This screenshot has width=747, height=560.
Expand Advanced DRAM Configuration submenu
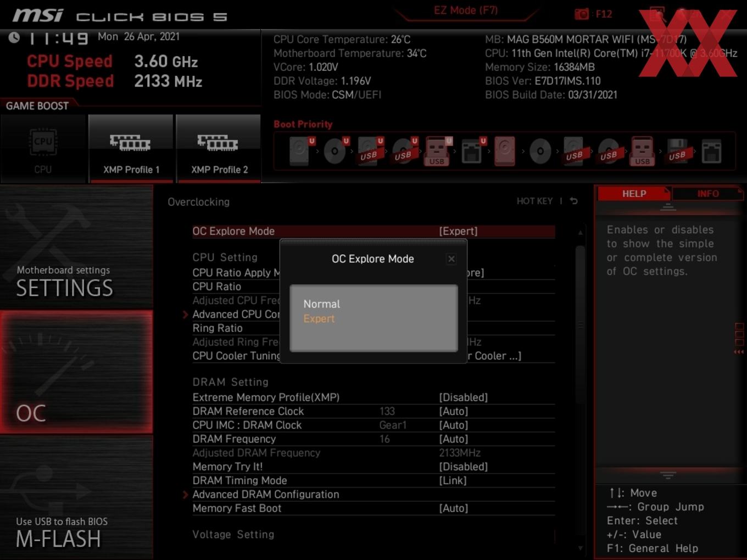coord(265,494)
